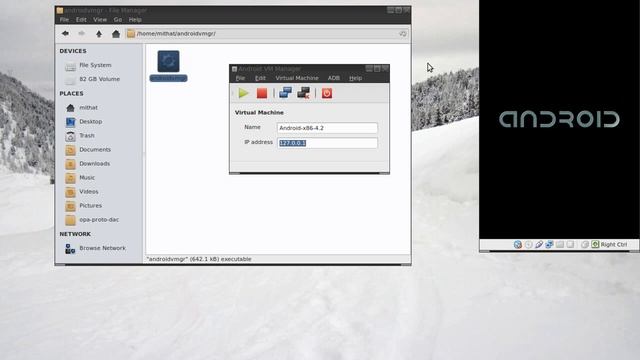Go back in the file manager
640x360 pixels.
[x=65, y=33]
